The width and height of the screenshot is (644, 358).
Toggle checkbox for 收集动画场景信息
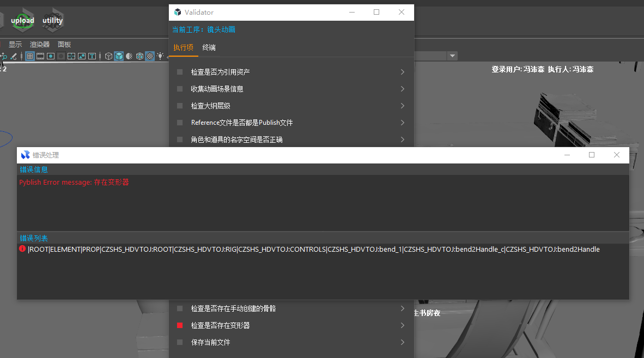[180, 89]
